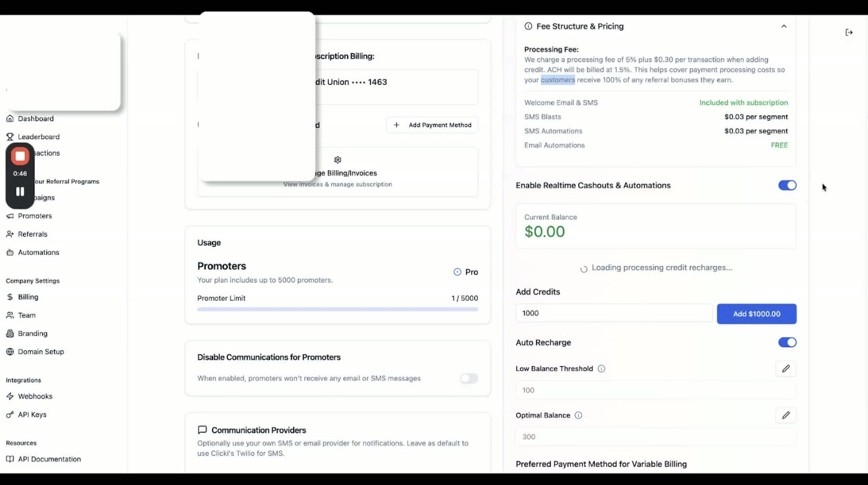Click the gear icon above Manage Billing/Invoices
The width and height of the screenshot is (868, 485).
pos(338,160)
